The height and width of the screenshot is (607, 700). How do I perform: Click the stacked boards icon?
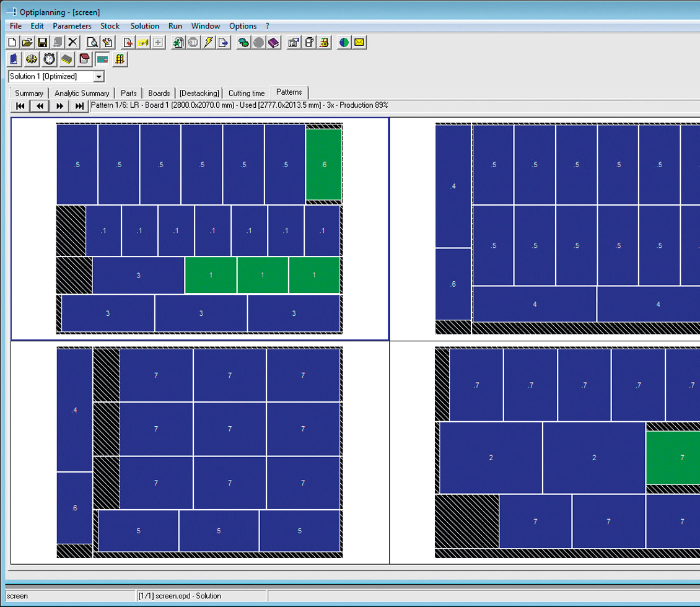(66, 59)
